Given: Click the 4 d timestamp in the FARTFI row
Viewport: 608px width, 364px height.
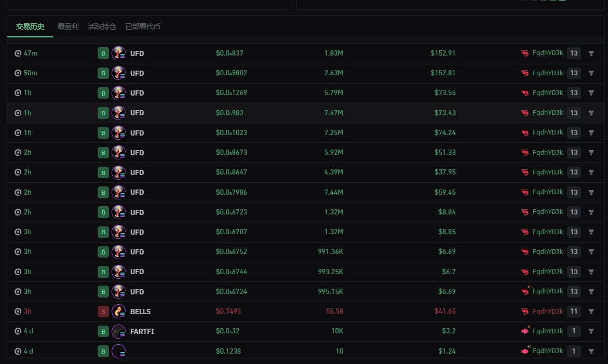Looking at the screenshot, I should click(x=29, y=331).
